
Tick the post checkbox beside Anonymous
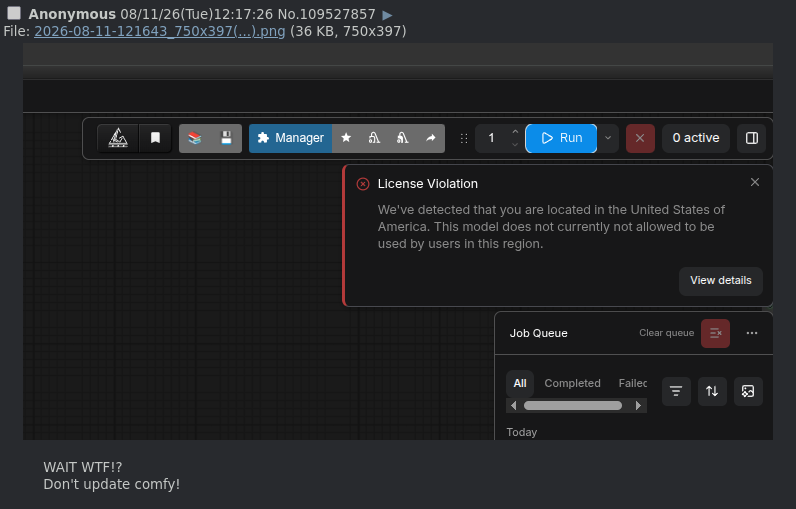point(14,13)
